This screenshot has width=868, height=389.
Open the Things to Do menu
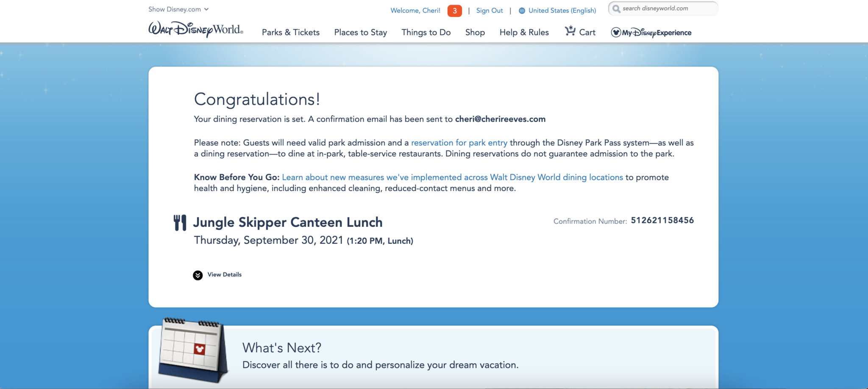point(426,32)
